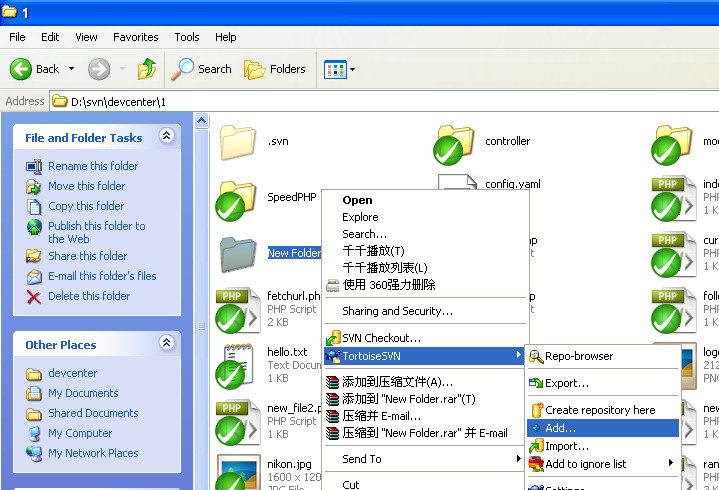Select the hello.txt file icon
The image size is (719, 490).
pos(236,366)
